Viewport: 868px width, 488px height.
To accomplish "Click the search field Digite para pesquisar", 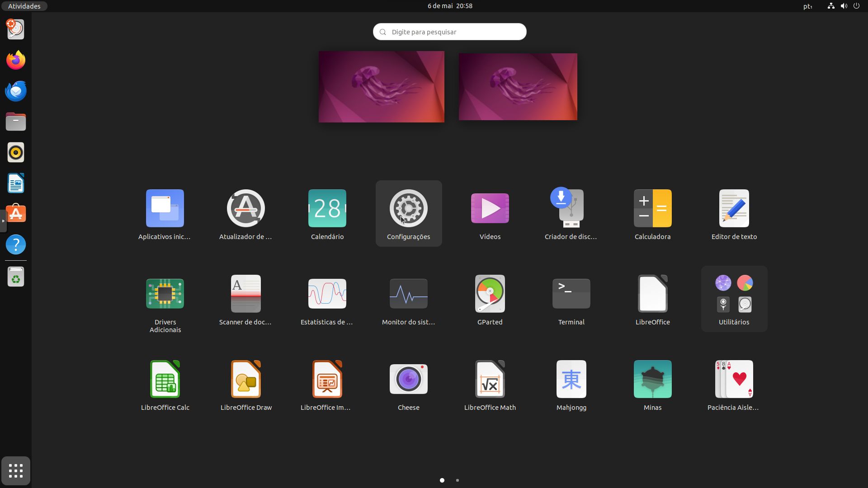I will pos(449,32).
